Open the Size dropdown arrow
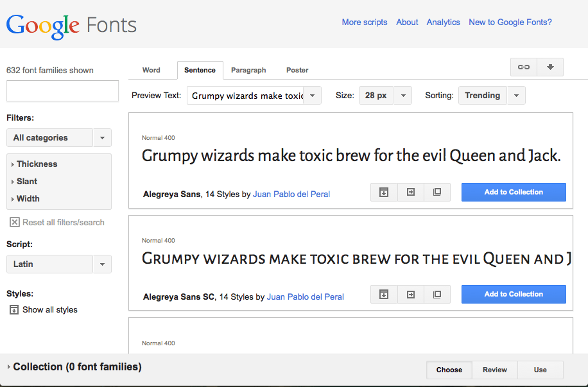588x387 pixels. click(x=402, y=95)
